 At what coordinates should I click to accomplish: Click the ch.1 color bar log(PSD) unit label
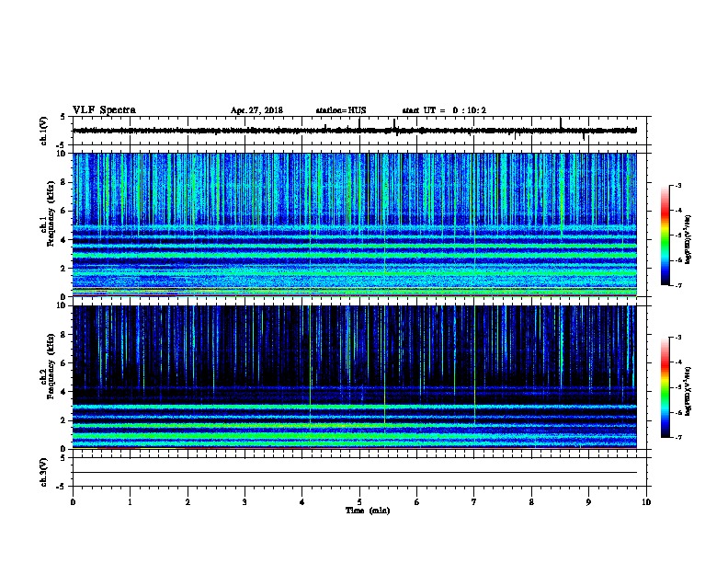[x=688, y=239]
